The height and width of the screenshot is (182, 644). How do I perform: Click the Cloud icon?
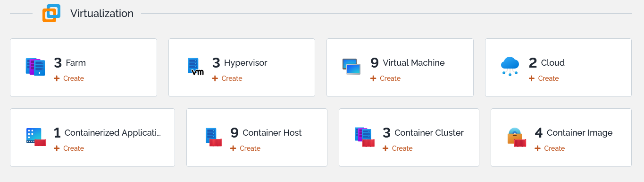point(510,66)
